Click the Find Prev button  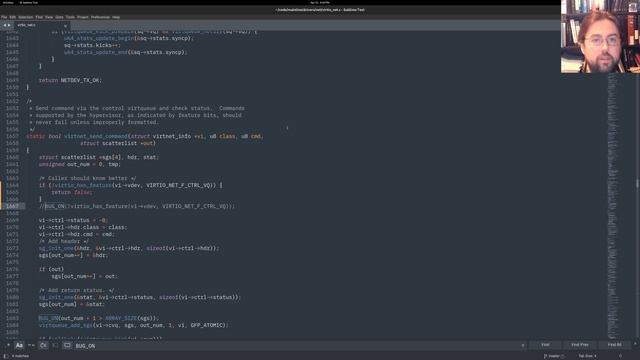click(580, 345)
